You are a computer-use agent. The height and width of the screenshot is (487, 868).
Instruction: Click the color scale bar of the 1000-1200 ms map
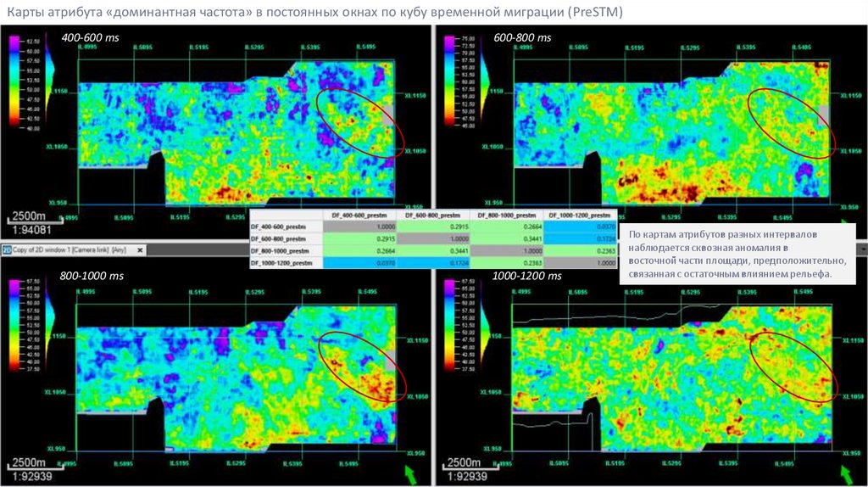[x=450, y=327]
